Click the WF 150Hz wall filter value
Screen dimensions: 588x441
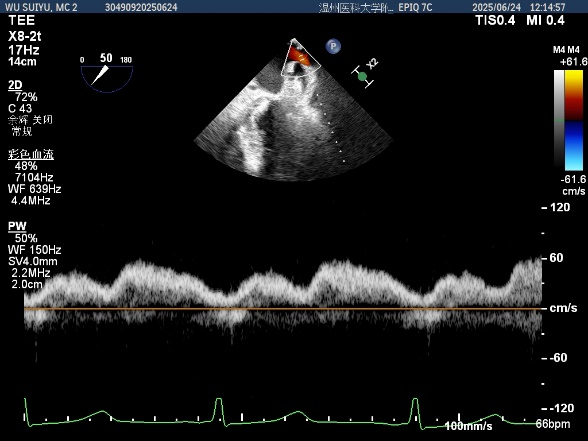[34, 250]
